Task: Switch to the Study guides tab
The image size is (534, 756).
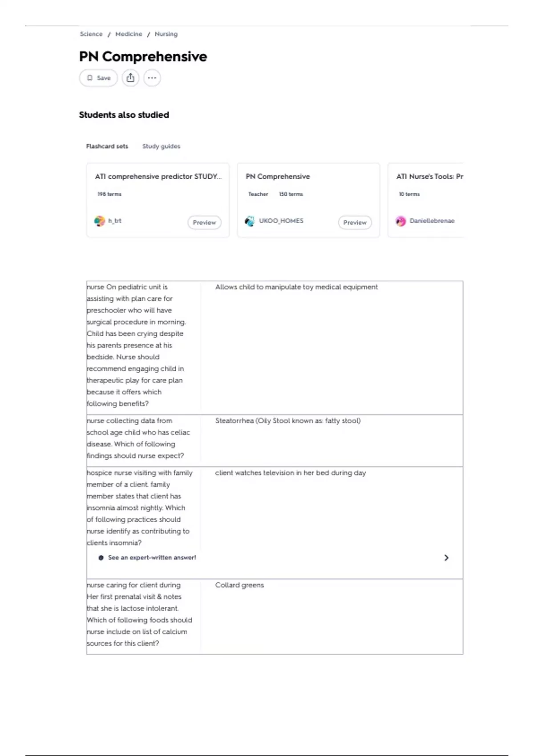Action: point(161,146)
